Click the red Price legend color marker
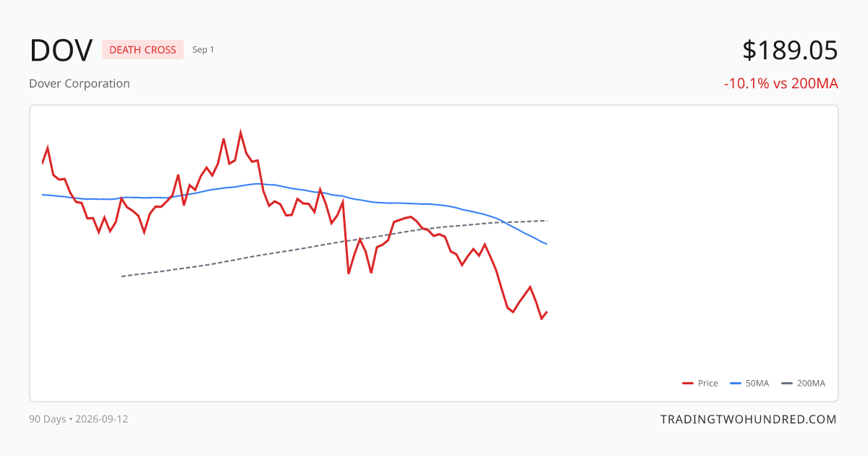Image resolution: width=868 pixels, height=456 pixels. (688, 384)
